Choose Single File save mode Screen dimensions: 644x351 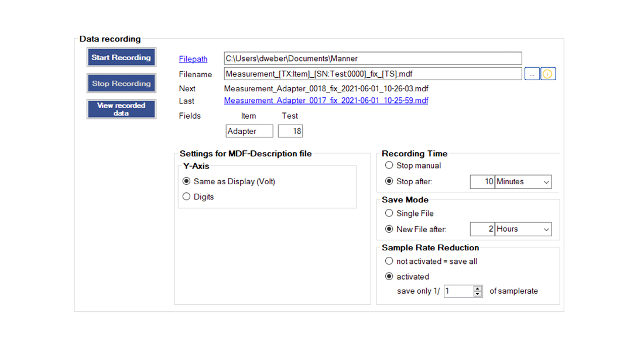[x=389, y=214]
